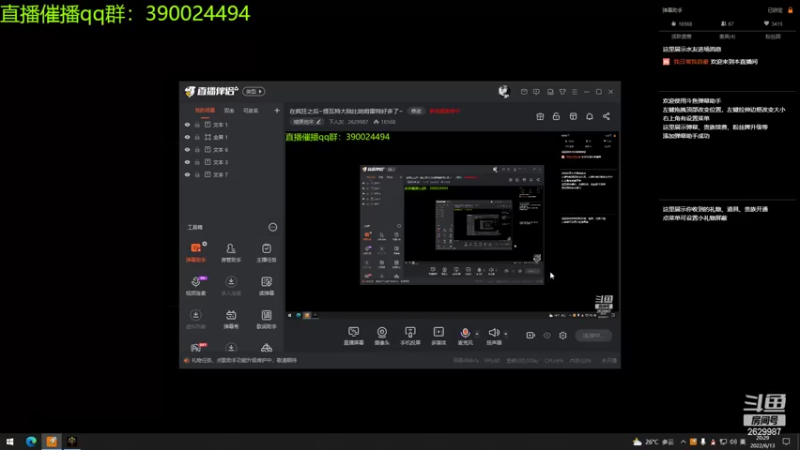The width and height of the screenshot is (800, 450).
Task: Toggle visibility of 文本 1 source
Action: [187, 124]
